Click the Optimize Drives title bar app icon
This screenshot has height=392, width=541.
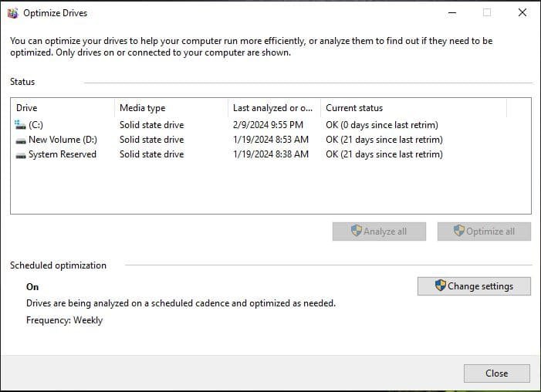(x=12, y=12)
